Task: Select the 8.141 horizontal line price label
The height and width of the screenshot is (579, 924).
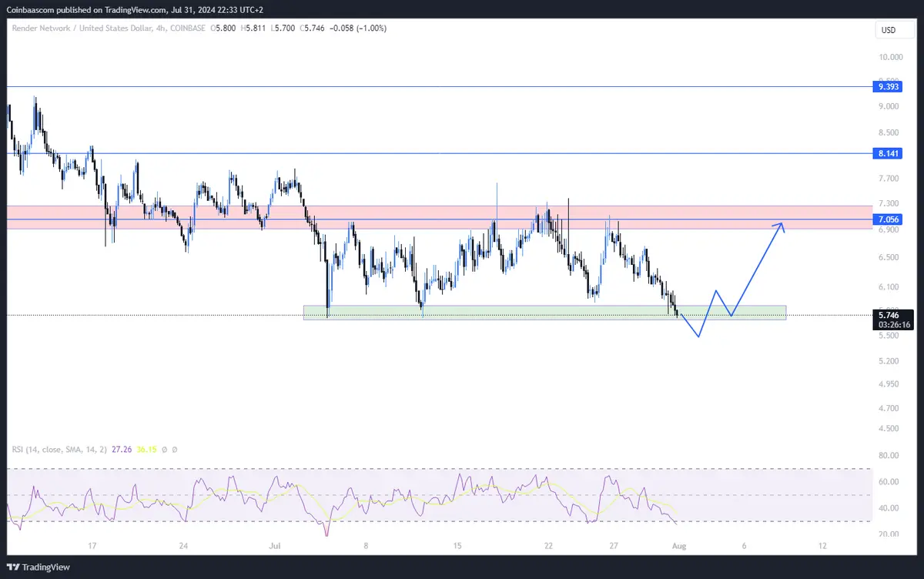Action: [889, 153]
